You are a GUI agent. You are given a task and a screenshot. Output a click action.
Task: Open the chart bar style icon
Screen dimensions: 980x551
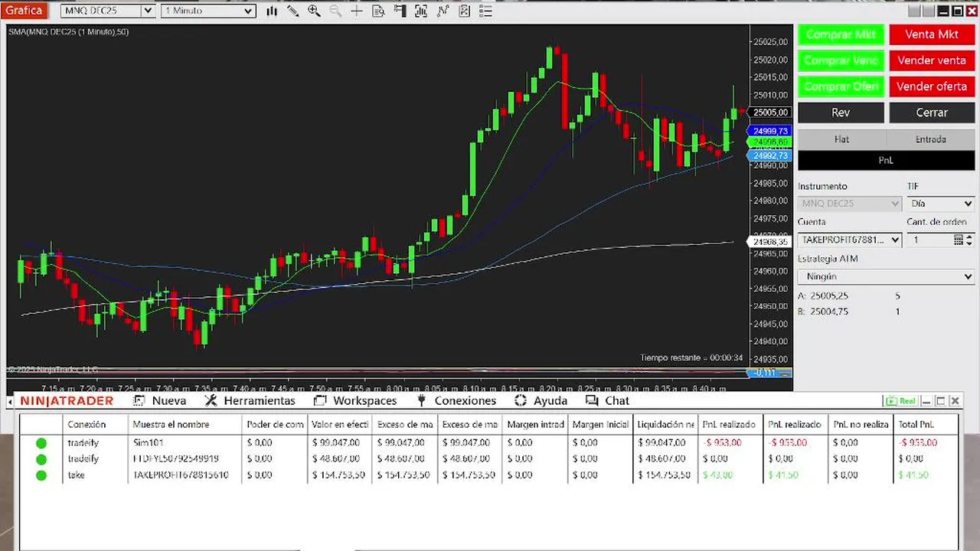pos(272,11)
